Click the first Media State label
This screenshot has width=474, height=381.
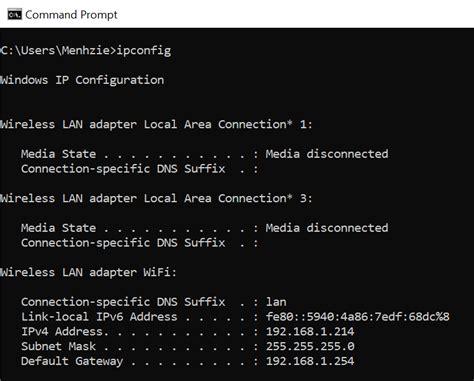pyautogui.click(x=58, y=154)
